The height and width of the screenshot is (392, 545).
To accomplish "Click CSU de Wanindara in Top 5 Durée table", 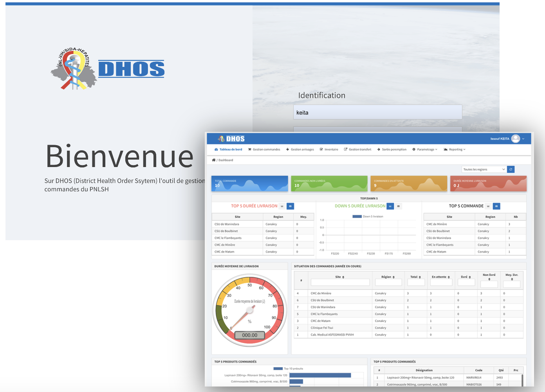I will point(227,224).
